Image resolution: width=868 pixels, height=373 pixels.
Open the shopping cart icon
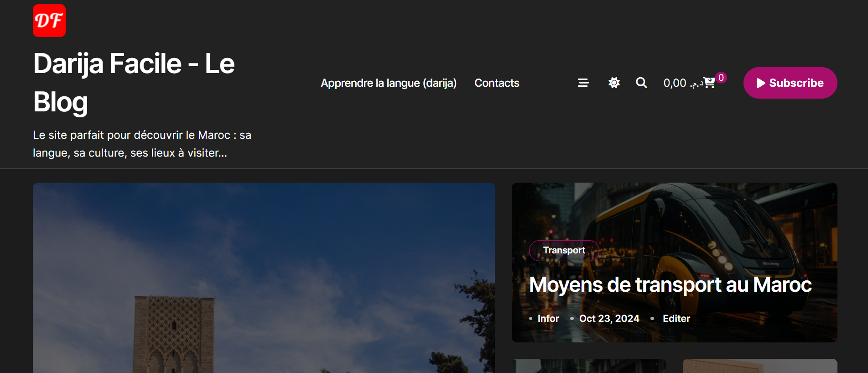(709, 83)
